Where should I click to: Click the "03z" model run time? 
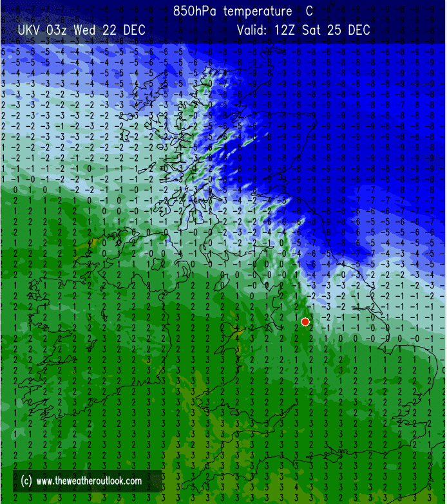[61, 30]
